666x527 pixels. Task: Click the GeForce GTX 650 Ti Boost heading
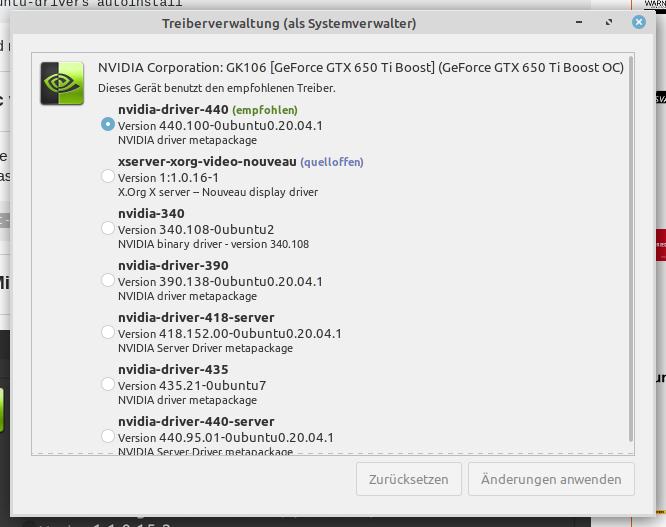[360, 68]
